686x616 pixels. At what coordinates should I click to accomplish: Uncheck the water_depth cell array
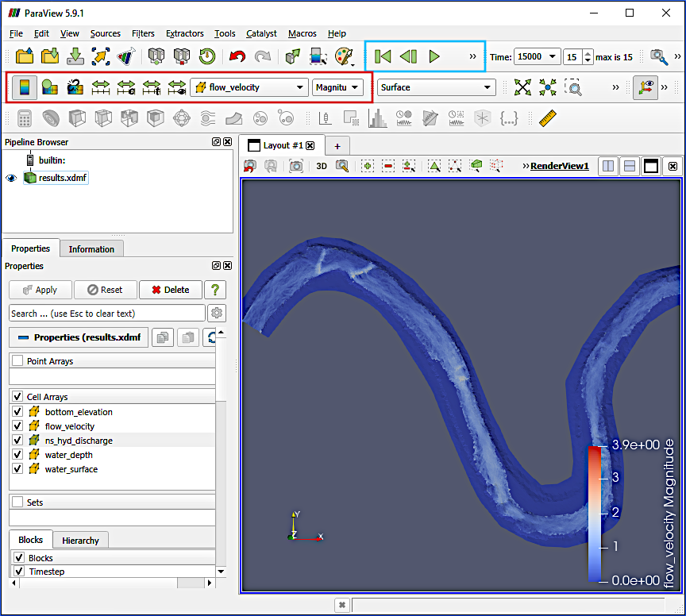pyautogui.click(x=17, y=455)
